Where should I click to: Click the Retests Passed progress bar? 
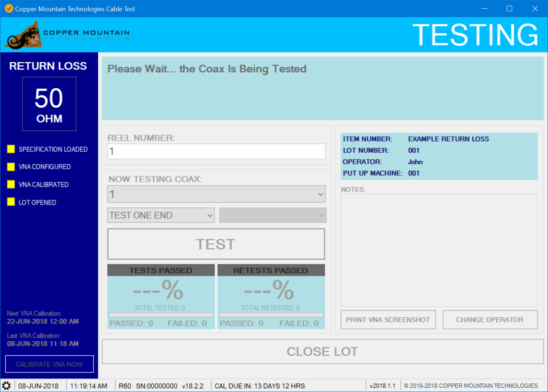click(x=271, y=315)
